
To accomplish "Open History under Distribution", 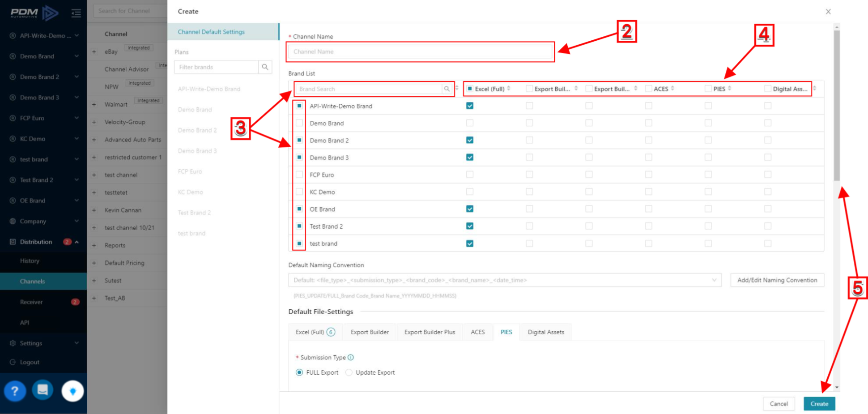I will tap(30, 261).
